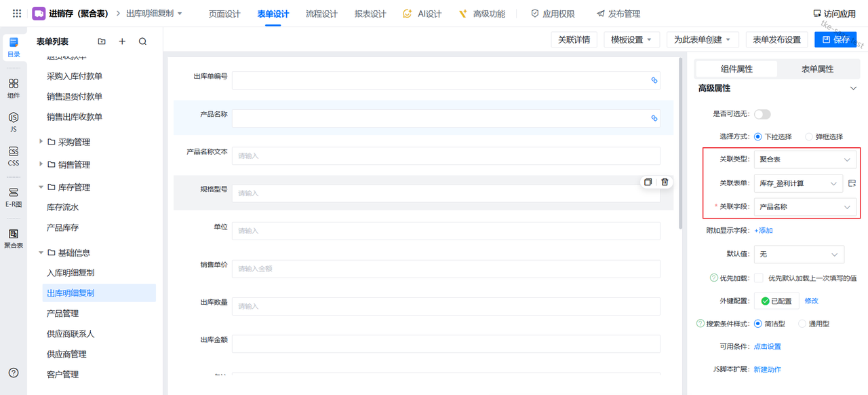This screenshot has height=395, width=868.
Task: Open the 关联类型 dropdown
Action: 805,159
